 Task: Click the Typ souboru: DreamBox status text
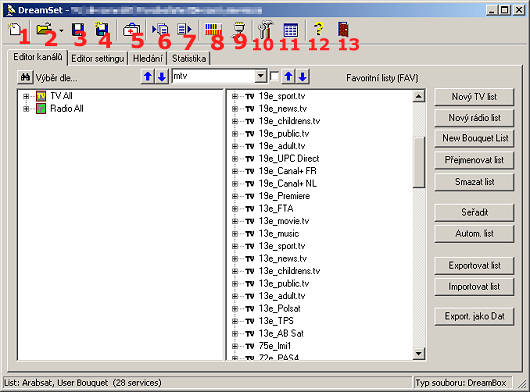pyautogui.click(x=461, y=383)
